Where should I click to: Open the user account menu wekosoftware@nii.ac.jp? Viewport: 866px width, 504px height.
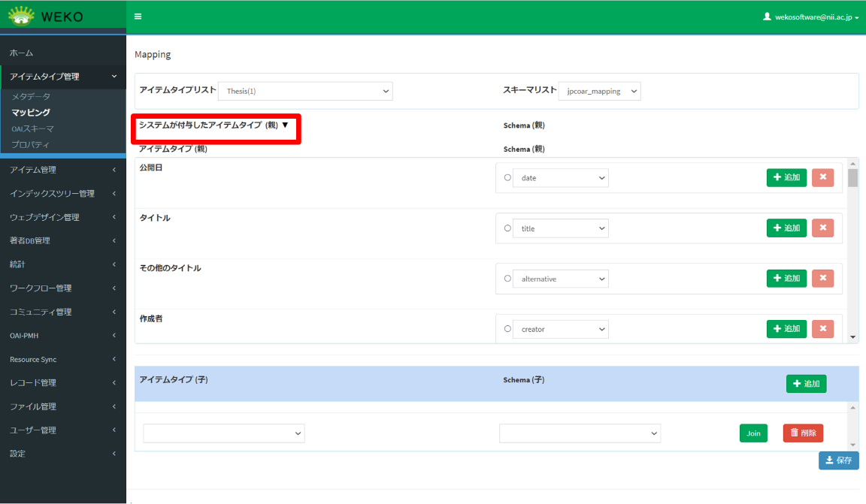[810, 17]
